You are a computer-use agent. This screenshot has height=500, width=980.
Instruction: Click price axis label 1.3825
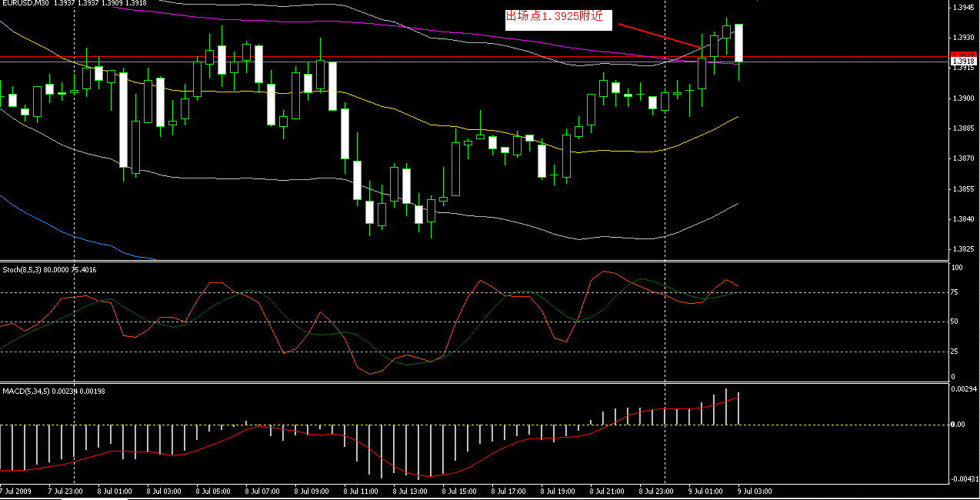click(x=965, y=249)
